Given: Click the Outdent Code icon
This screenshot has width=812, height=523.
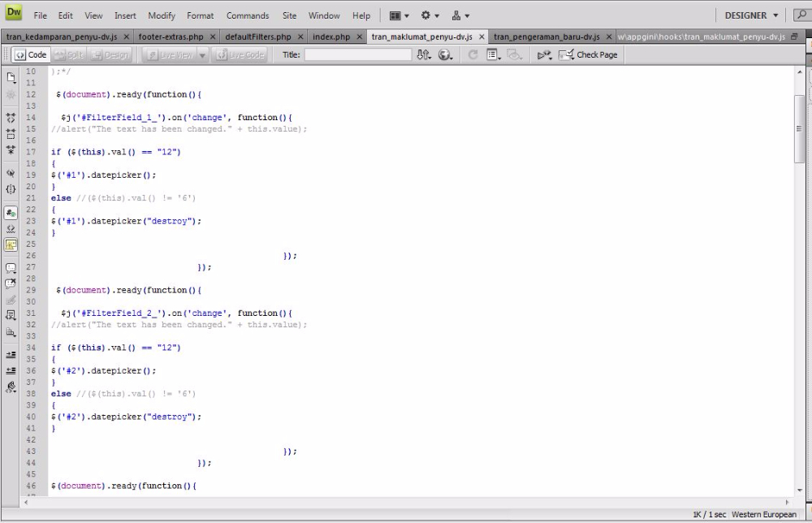Looking at the screenshot, I should pos(11,371).
